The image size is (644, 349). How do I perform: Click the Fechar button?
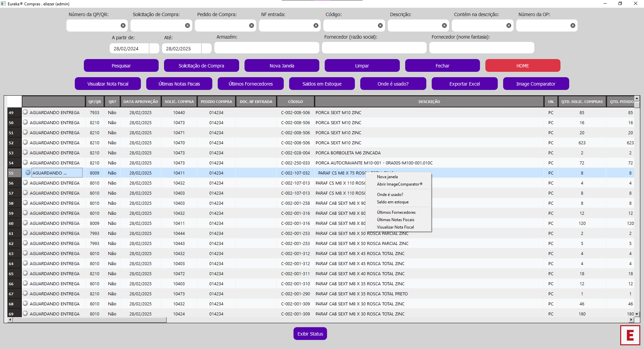[x=442, y=65]
